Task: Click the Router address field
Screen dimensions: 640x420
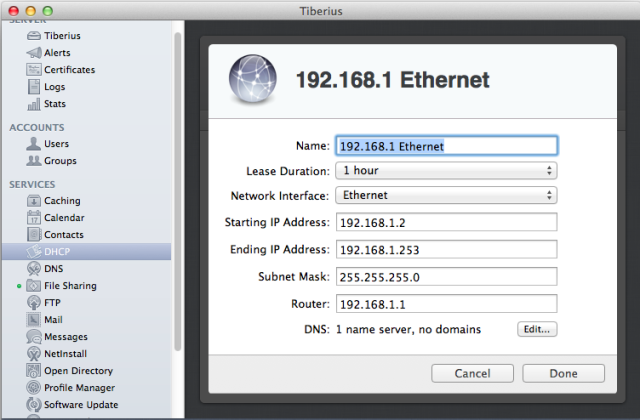Action: point(447,304)
